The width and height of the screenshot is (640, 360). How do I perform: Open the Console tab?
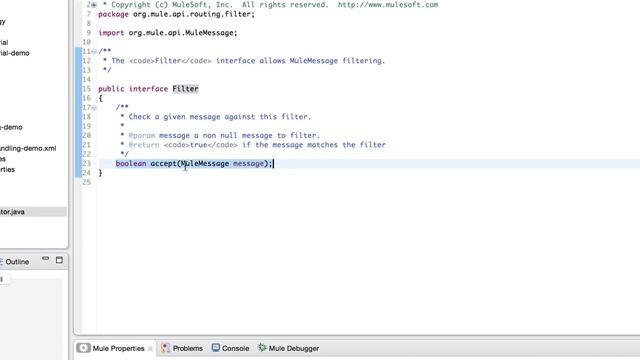pyautogui.click(x=231, y=348)
